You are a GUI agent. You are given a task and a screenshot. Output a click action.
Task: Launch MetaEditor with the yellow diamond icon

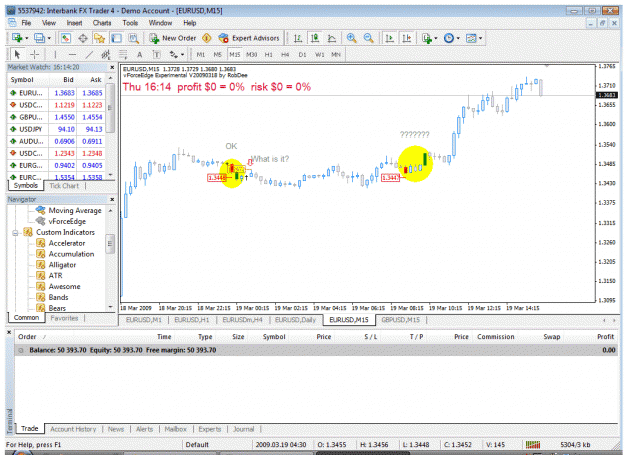point(206,38)
